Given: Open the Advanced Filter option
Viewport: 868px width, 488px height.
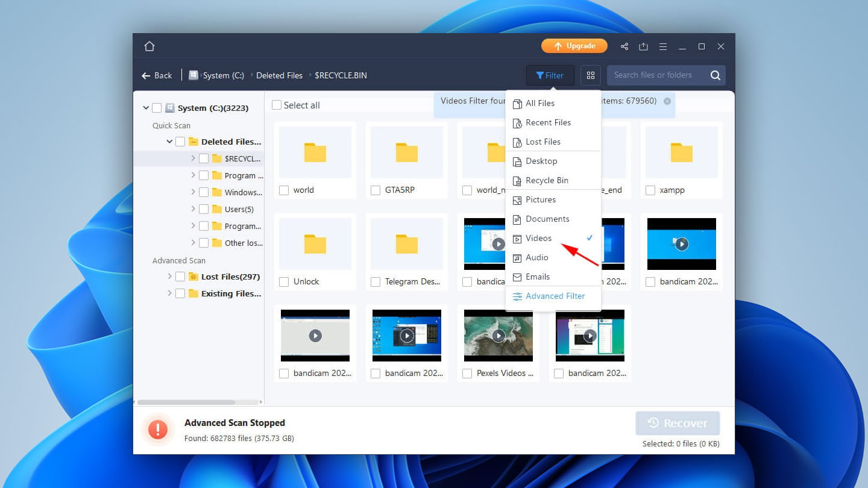Looking at the screenshot, I should pyautogui.click(x=553, y=296).
